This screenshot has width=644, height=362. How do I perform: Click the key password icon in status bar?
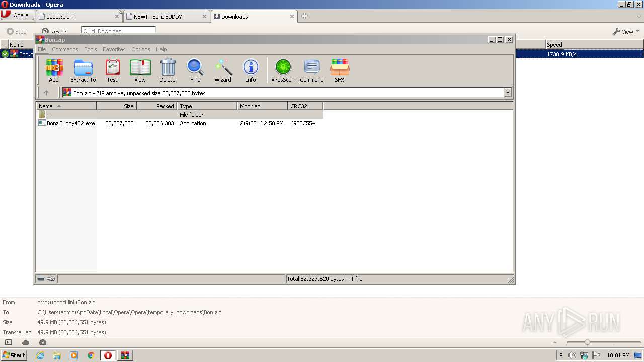[x=51, y=279]
